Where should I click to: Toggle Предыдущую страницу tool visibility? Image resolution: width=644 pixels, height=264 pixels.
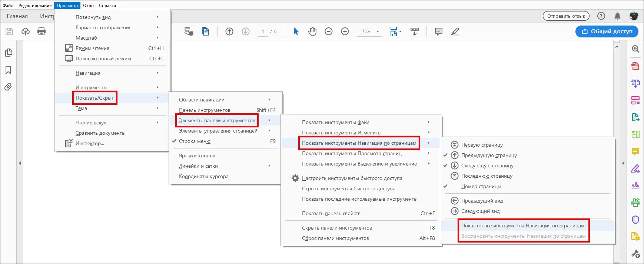tap(528, 155)
